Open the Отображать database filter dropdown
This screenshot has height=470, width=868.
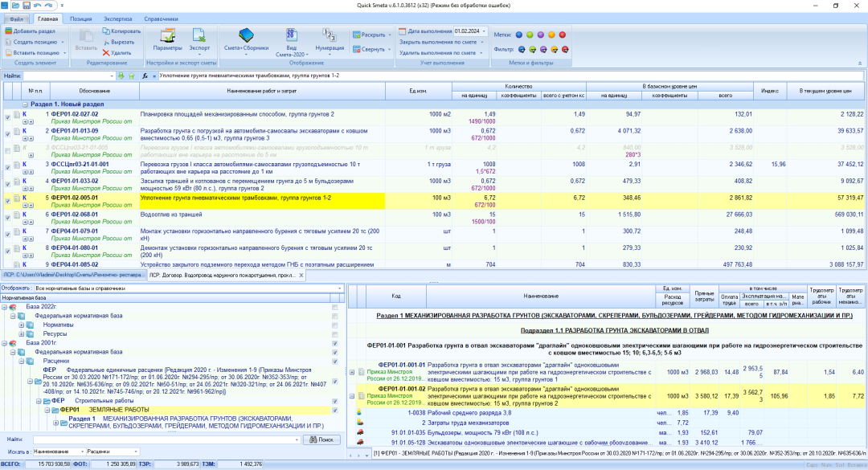[x=339, y=288]
